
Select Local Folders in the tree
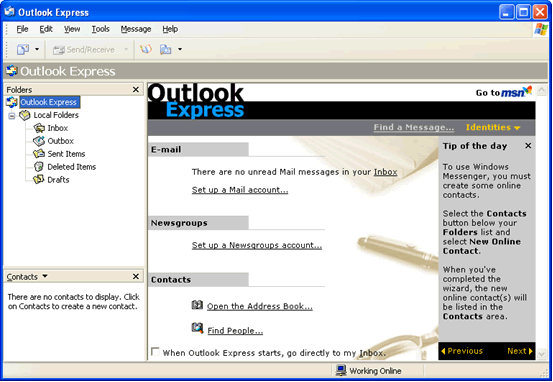pos(56,115)
